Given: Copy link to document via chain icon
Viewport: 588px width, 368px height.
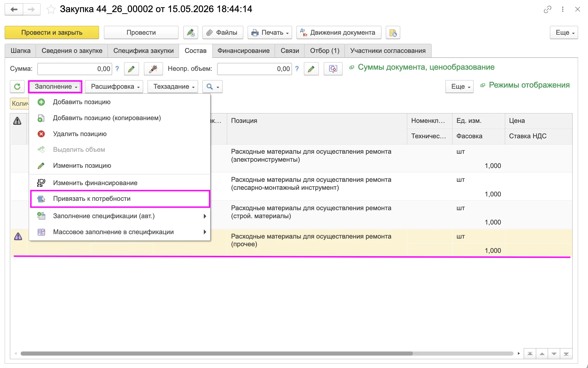Looking at the screenshot, I should 547,9.
